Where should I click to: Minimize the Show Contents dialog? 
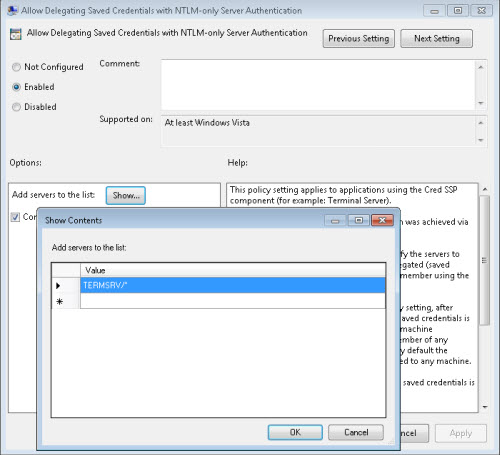coord(335,221)
